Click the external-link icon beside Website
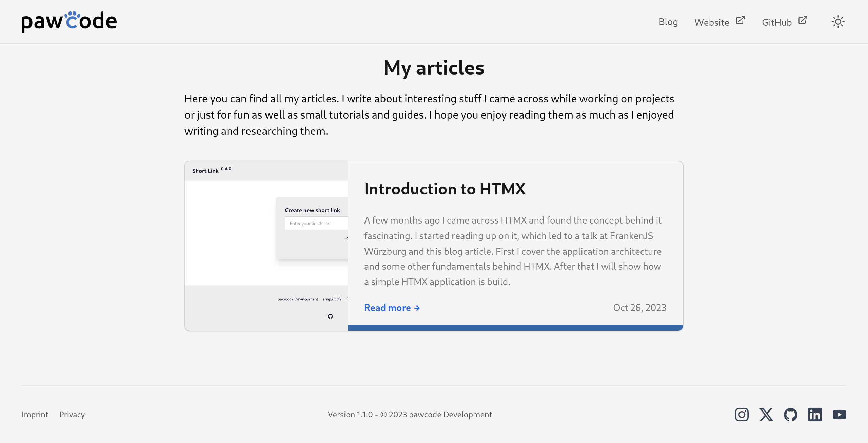Screen dimensions: 868x443 tap(740, 20)
